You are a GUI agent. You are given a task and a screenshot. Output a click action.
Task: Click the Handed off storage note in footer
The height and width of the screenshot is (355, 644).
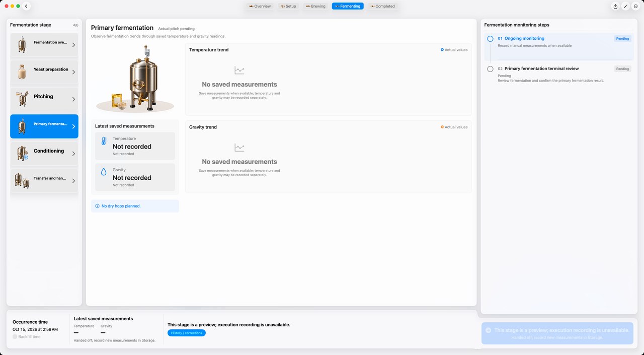click(x=114, y=340)
